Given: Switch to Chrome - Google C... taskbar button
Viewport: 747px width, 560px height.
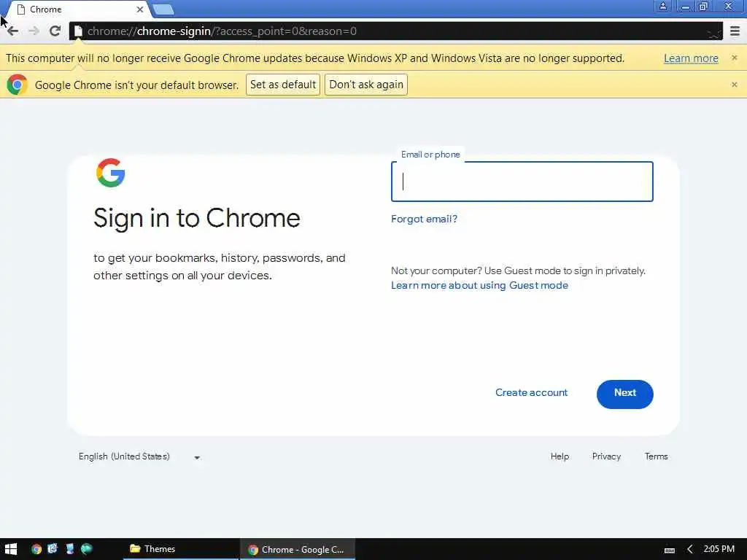Looking at the screenshot, I should tap(298, 550).
